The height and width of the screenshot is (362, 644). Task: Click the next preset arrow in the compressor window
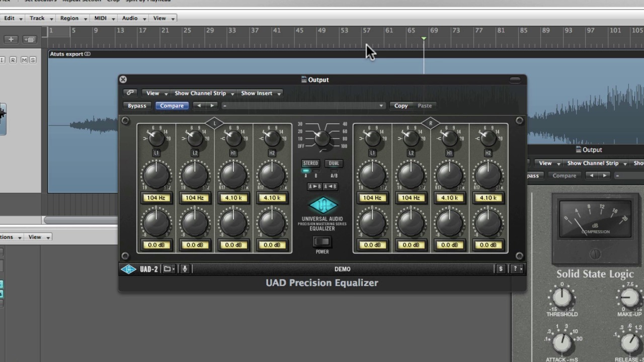coord(604,175)
